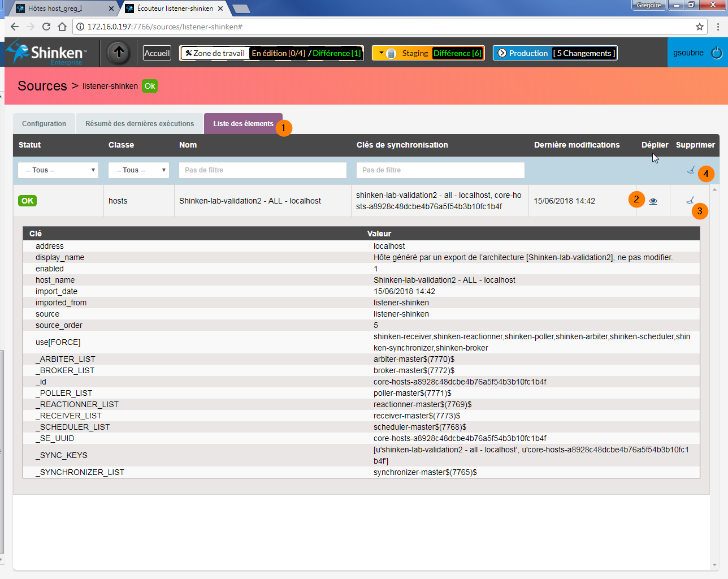This screenshot has width=728, height=579.
Task: Open the Classe filter dropdown
Action: pyautogui.click(x=138, y=170)
